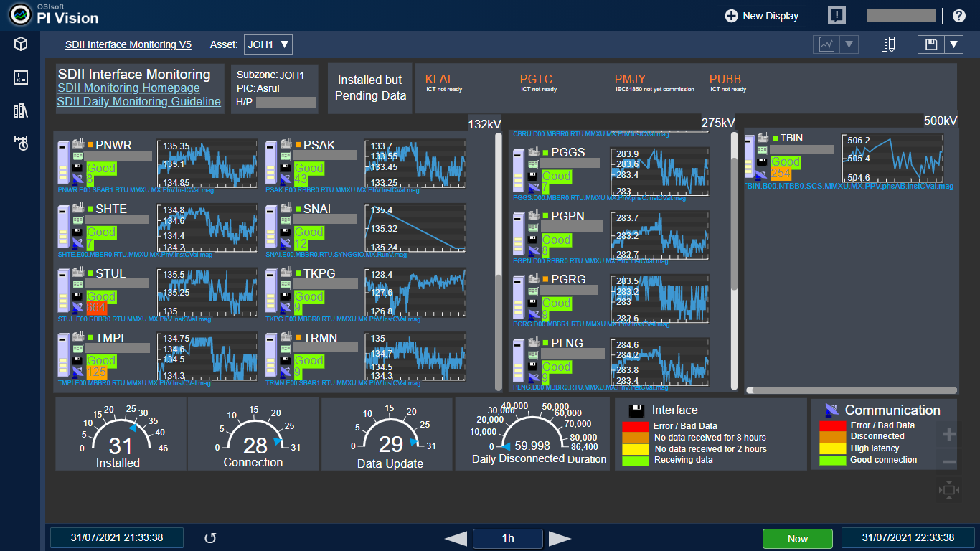Screen dimensions: 980x551
Task: Expand the save options dropdown arrow
Action: 953,44
